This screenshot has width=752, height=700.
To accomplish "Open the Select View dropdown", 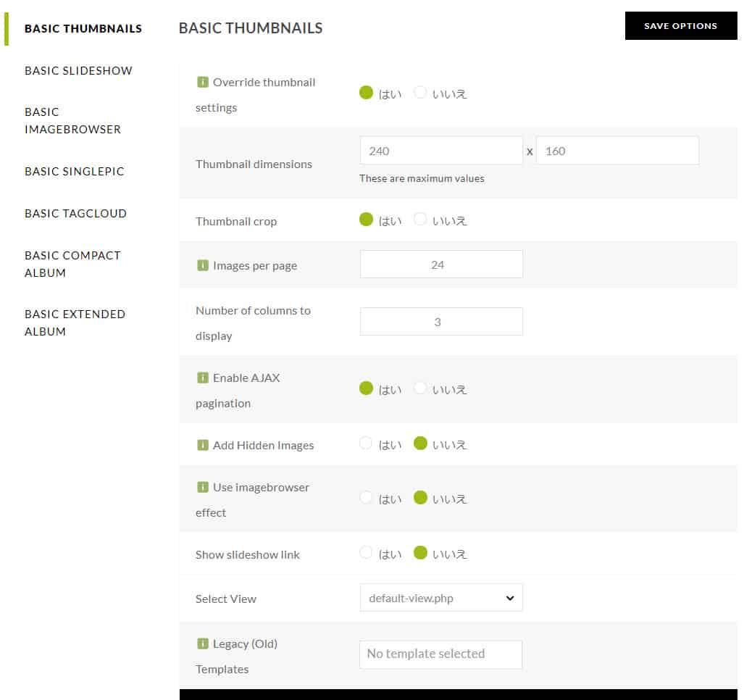I will point(440,599).
